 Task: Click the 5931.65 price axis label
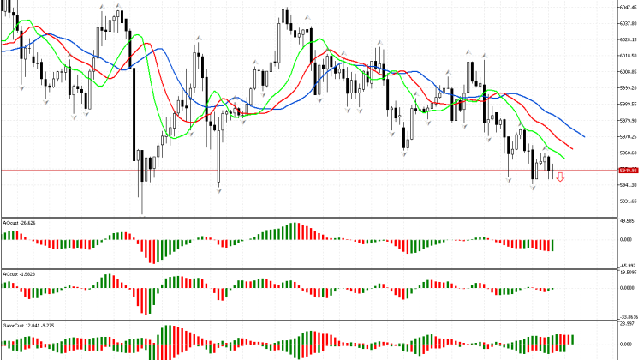[628, 201]
